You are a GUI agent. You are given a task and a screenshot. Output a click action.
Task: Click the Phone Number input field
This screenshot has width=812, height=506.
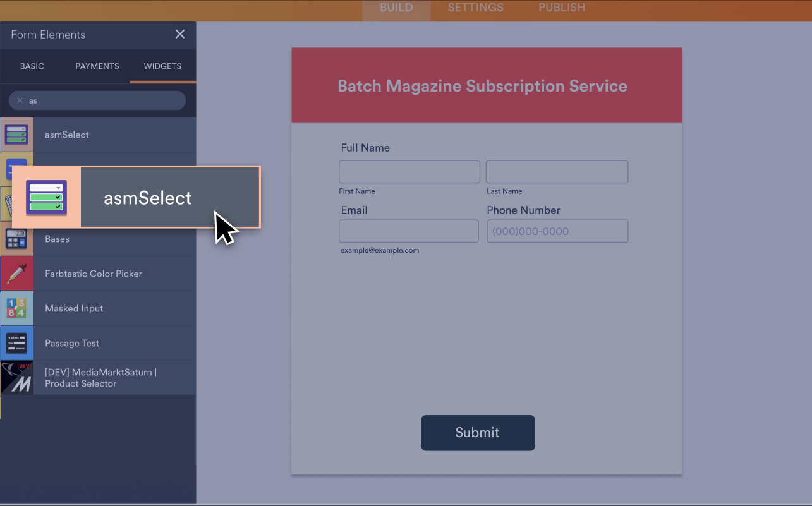coord(557,231)
